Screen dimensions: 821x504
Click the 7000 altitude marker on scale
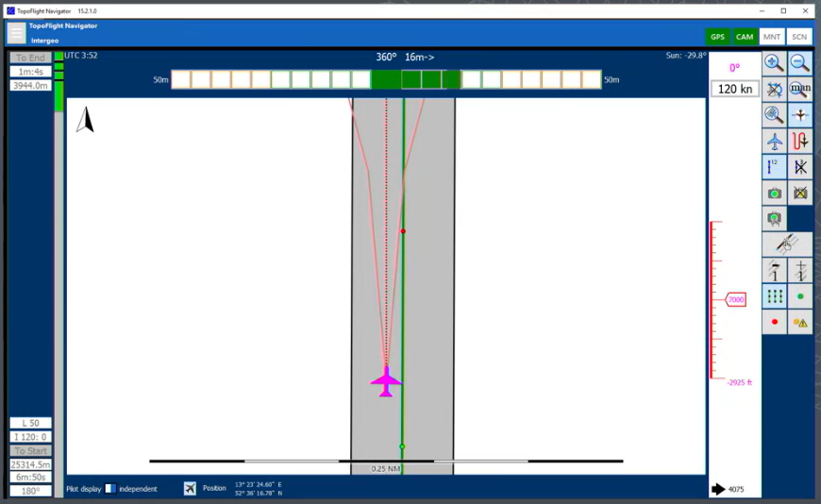735,300
